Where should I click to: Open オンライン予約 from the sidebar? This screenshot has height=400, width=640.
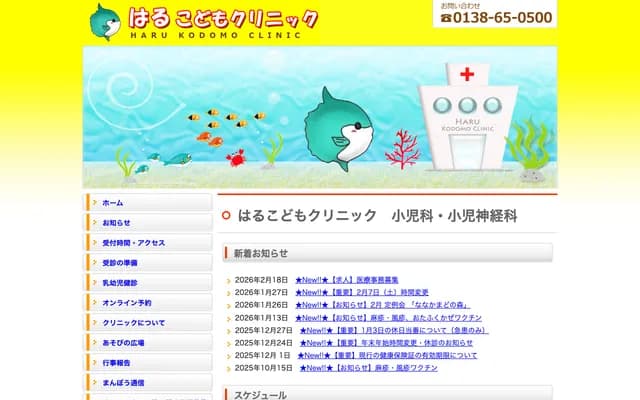(x=148, y=302)
